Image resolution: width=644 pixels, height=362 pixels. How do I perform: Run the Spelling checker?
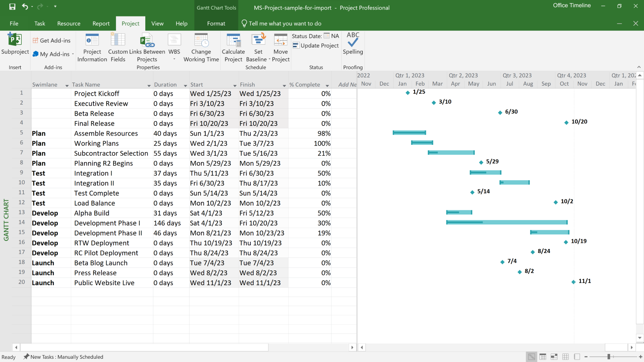[x=353, y=44]
